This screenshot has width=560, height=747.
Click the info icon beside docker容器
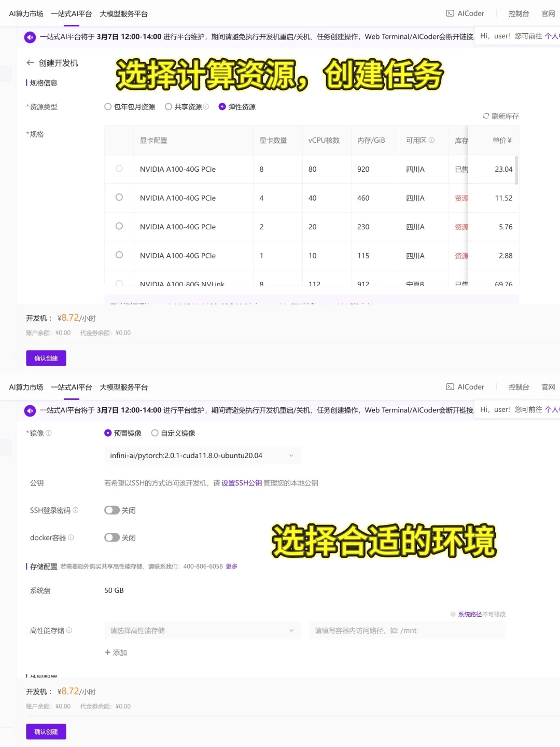[x=71, y=538]
